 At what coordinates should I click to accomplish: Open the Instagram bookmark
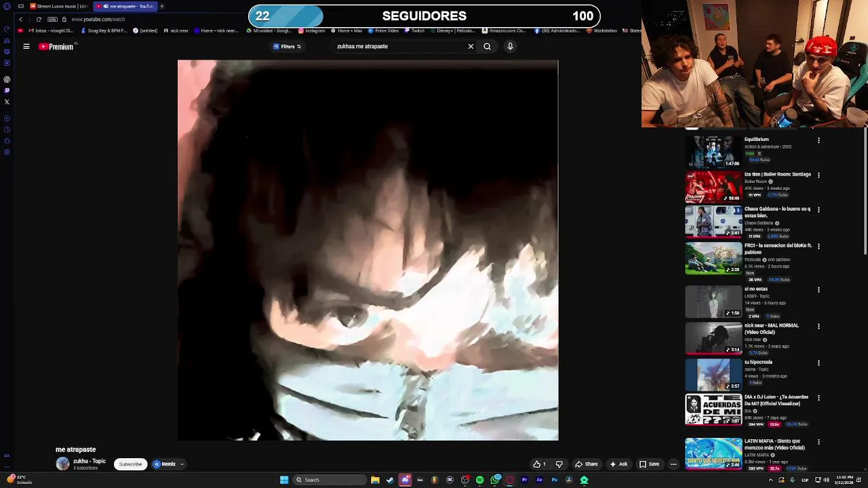(x=312, y=30)
